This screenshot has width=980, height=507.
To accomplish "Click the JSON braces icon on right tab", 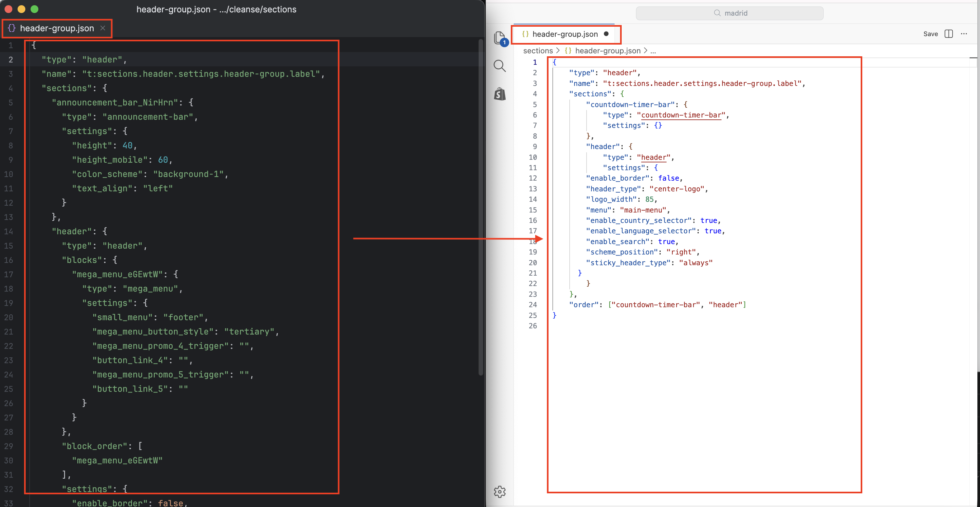I will coord(525,34).
